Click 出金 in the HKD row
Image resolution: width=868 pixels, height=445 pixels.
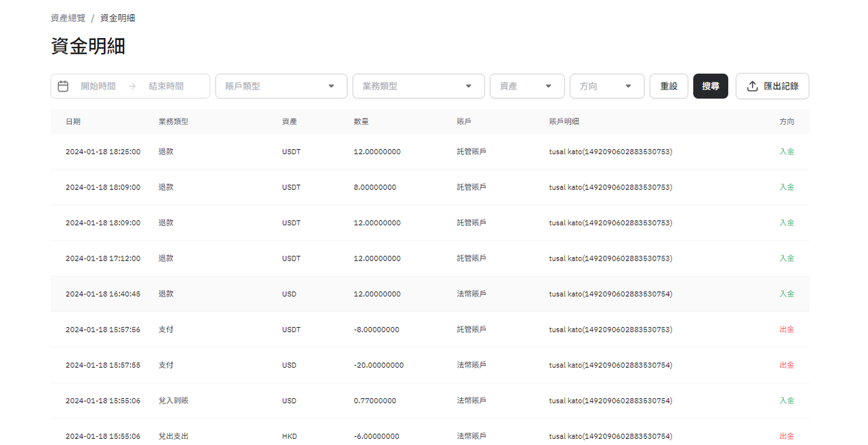point(787,436)
